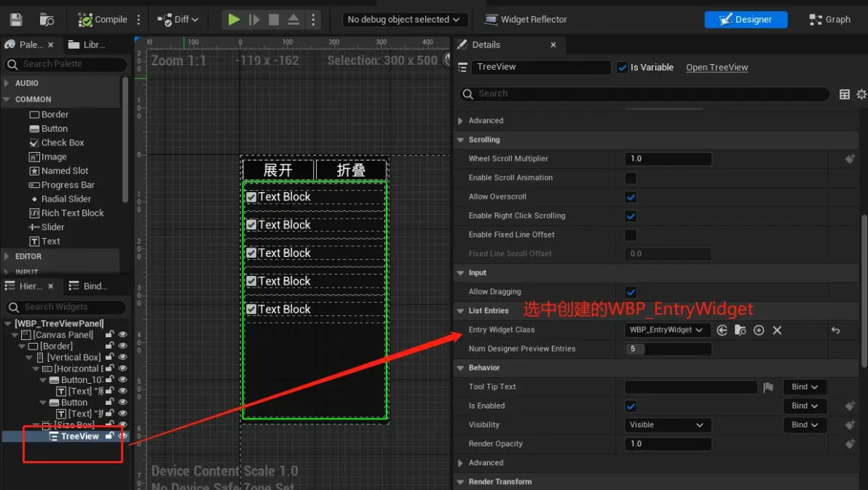Create new entry widget class plus icon
Viewport: 868px width, 490px height.
pyautogui.click(x=759, y=331)
